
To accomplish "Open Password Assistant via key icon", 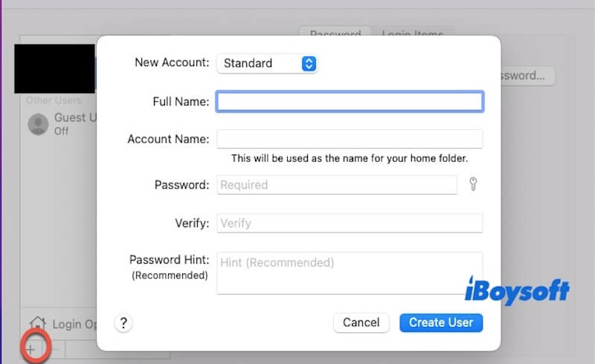I will [473, 184].
